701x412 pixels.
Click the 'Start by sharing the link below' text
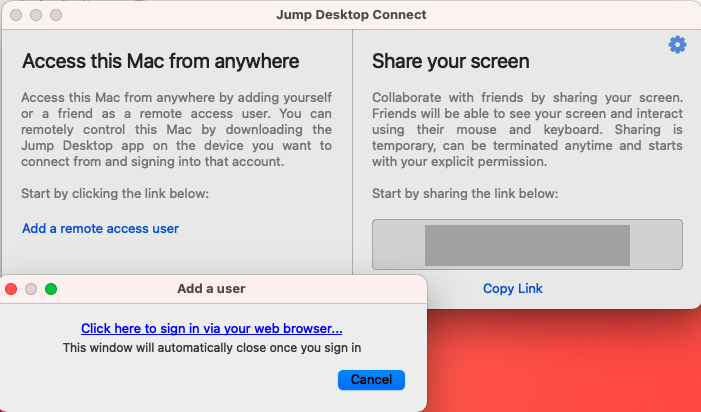click(x=465, y=193)
